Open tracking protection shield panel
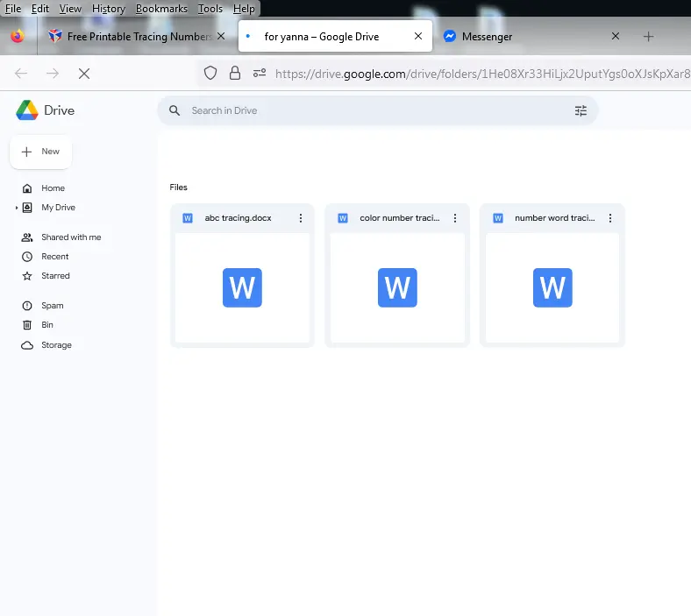This screenshot has width=691, height=616. pos(210,73)
